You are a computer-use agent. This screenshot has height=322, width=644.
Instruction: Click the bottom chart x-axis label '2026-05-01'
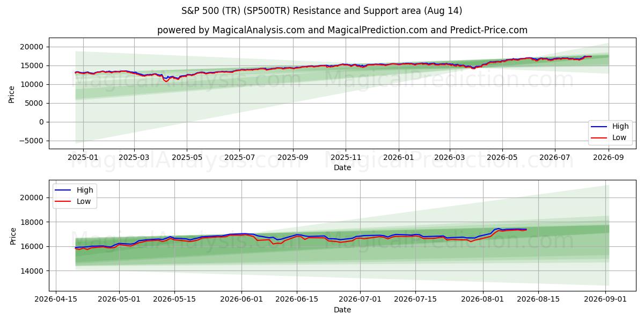(119, 301)
